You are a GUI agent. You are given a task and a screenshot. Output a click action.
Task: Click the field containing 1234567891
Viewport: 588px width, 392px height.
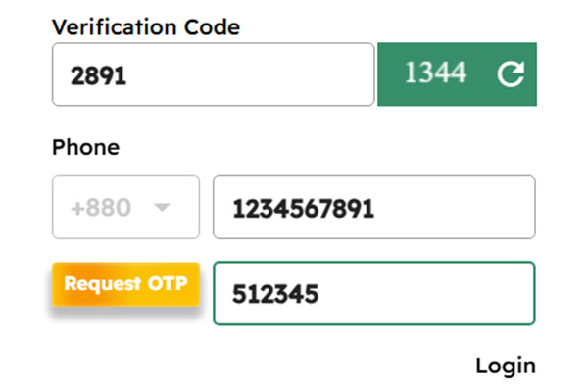(x=373, y=207)
